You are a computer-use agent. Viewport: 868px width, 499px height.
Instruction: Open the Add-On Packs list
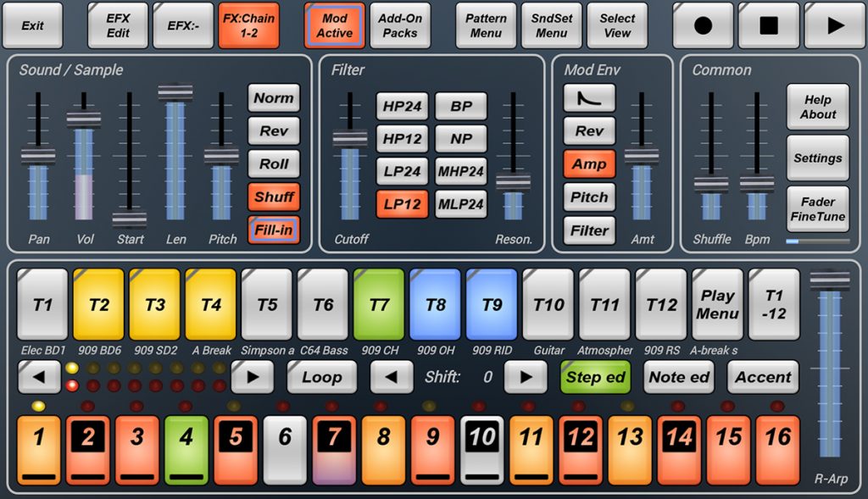[x=399, y=25]
